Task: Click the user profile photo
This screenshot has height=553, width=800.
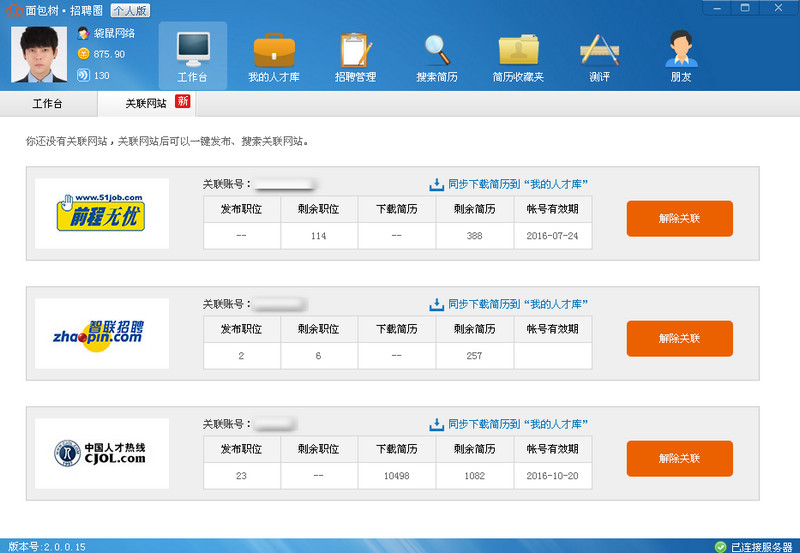Action: 39,54
